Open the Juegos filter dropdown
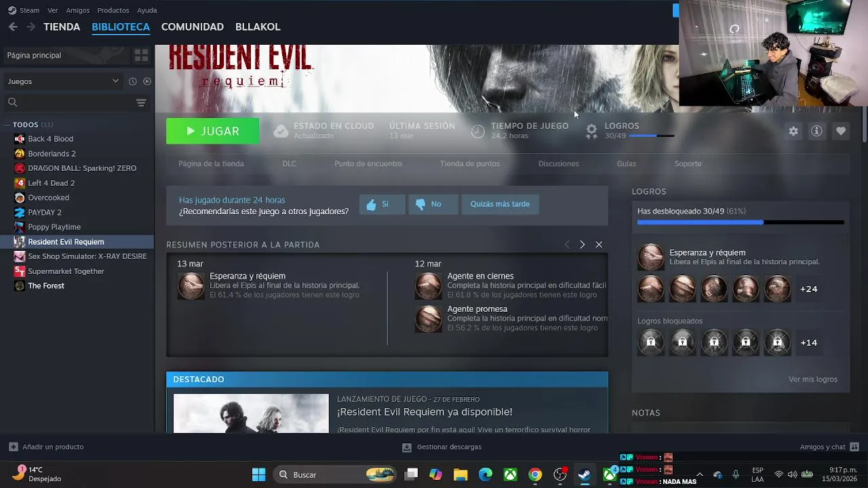868x488 pixels. pos(62,81)
